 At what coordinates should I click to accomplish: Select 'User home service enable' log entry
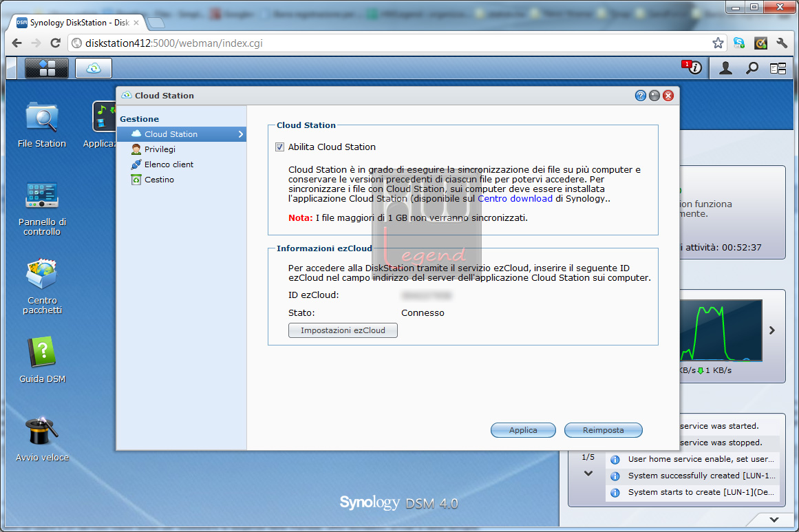(x=692, y=459)
